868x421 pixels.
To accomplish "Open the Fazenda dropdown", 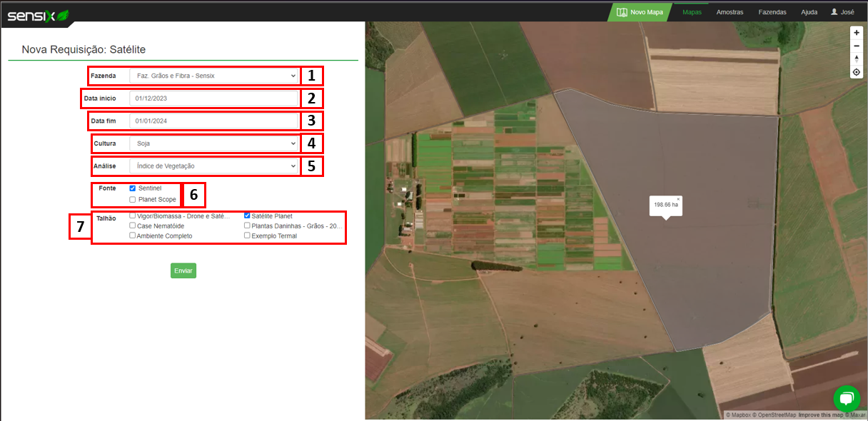I will coord(213,76).
